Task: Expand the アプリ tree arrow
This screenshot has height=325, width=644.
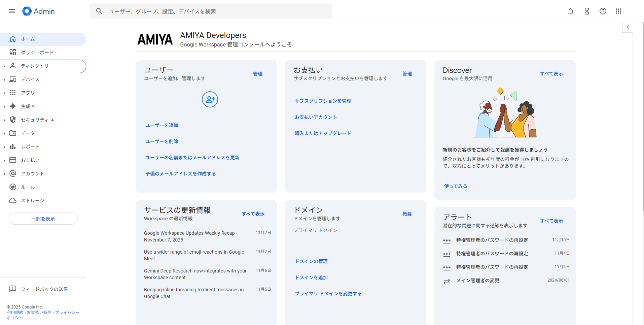Action: click(x=4, y=93)
